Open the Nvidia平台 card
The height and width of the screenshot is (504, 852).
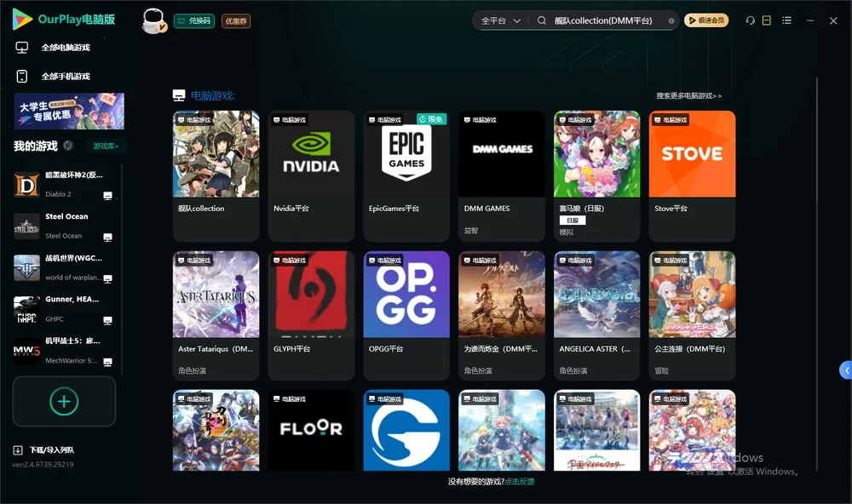pyautogui.click(x=311, y=176)
